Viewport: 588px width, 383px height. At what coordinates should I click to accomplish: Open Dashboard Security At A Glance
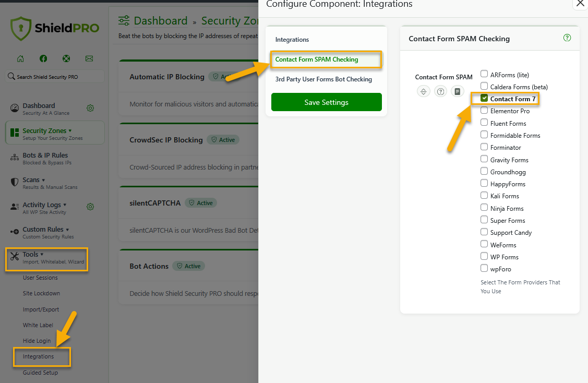(46, 109)
